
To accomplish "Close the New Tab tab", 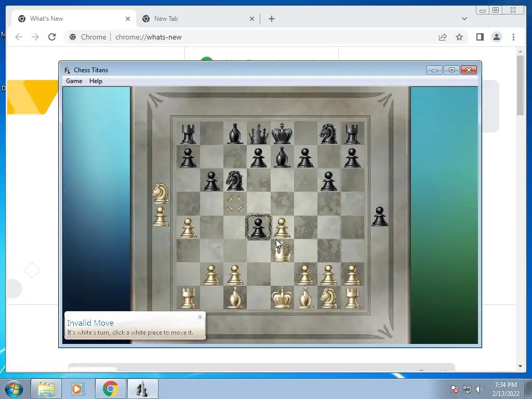I will (252, 19).
